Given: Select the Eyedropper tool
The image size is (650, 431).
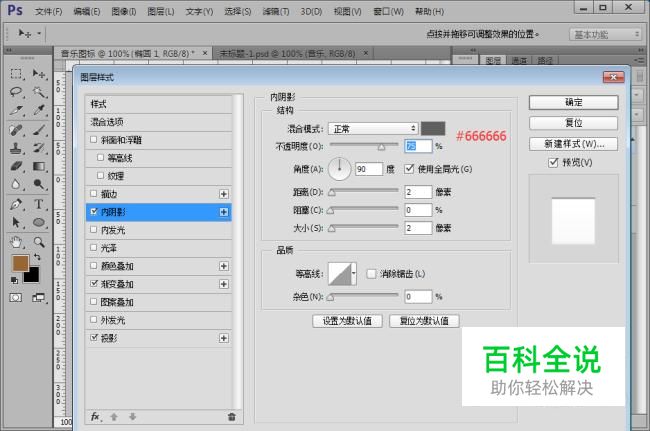Looking at the screenshot, I should 39,110.
